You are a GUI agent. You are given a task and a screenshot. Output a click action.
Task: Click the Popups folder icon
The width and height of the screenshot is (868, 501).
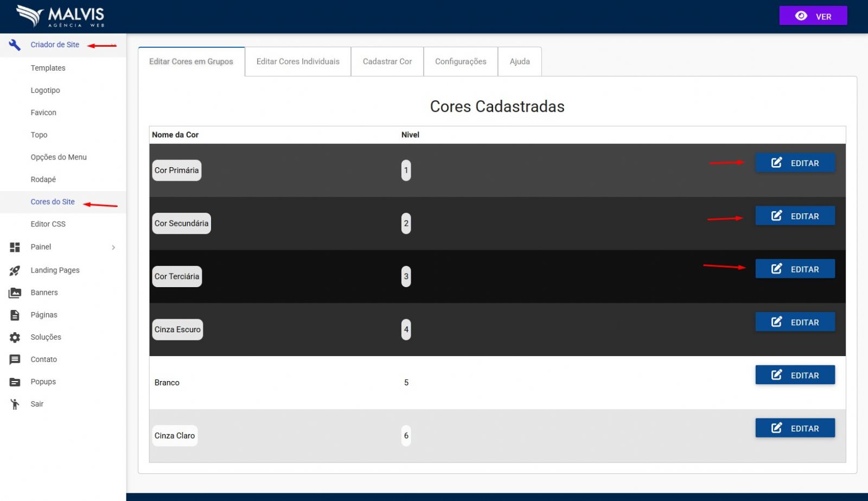[x=15, y=382]
